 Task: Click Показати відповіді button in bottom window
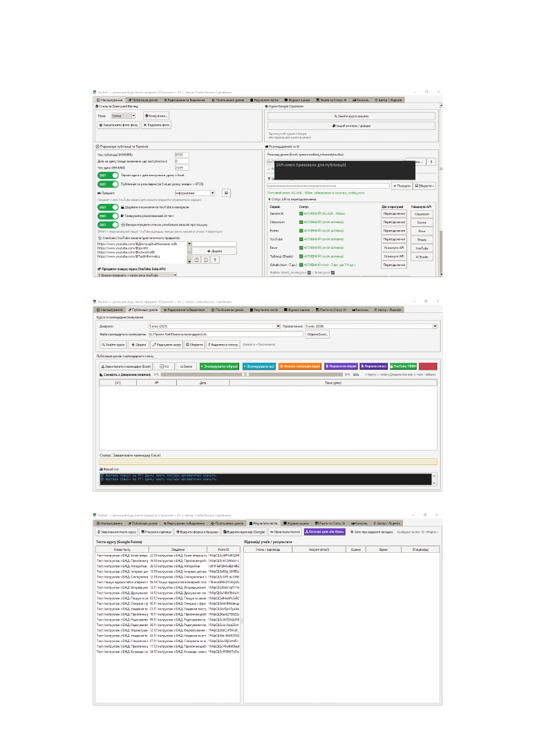click(156, 532)
